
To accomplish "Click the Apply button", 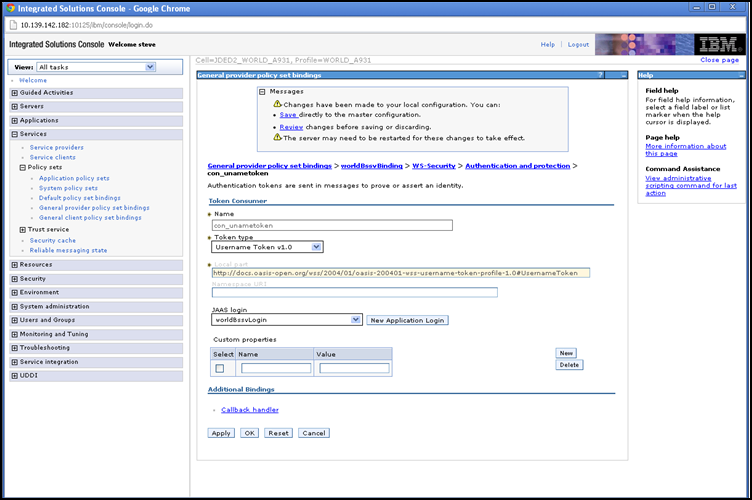I will (221, 433).
